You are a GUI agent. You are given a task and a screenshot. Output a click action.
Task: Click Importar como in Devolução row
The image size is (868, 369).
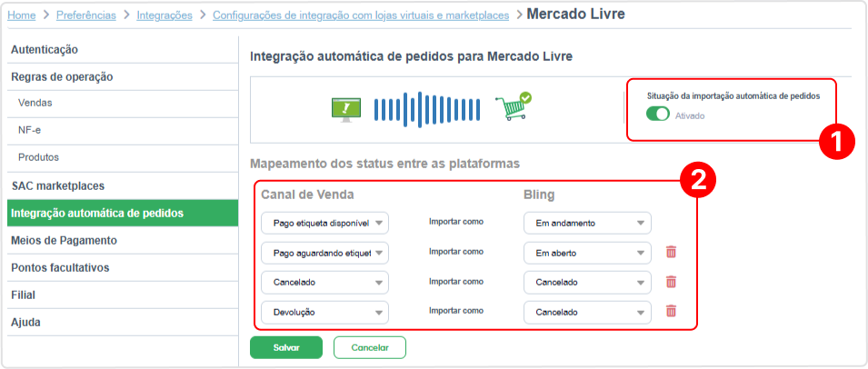tap(456, 310)
